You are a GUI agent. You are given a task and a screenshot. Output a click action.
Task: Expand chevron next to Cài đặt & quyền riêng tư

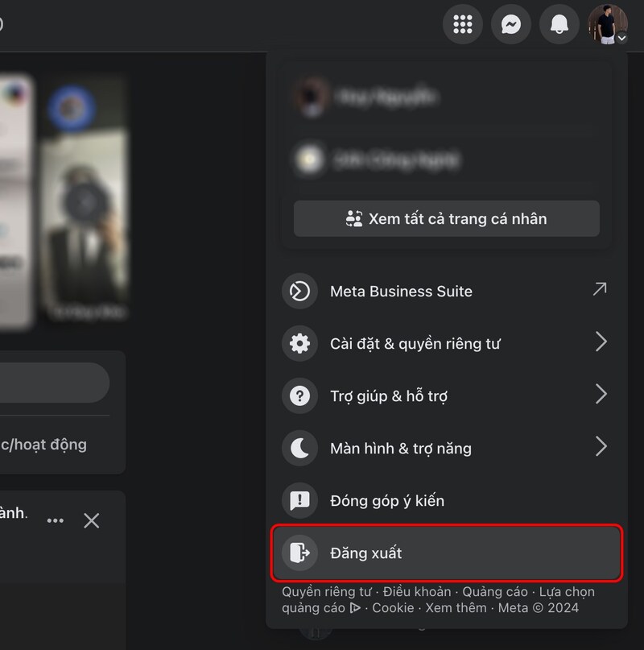coord(601,342)
